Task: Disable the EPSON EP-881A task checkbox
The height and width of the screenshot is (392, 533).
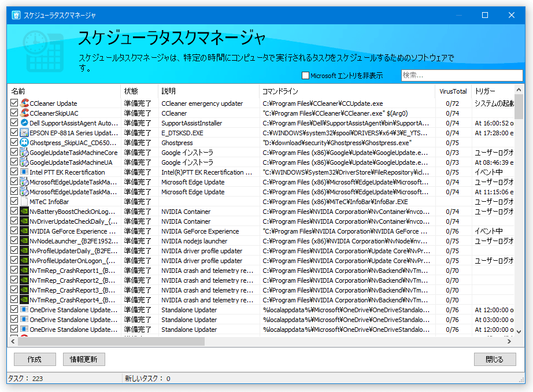Action: [14, 132]
